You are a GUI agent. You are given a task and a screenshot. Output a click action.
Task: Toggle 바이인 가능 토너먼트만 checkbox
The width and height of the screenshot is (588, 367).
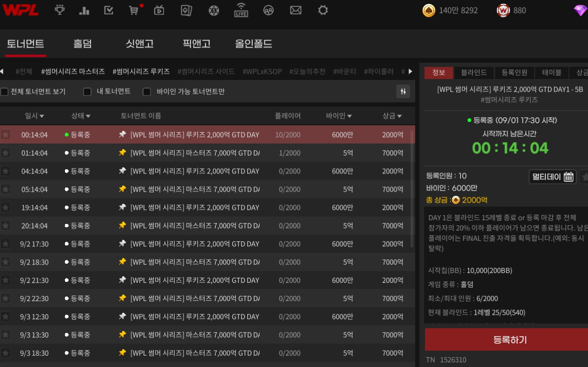pos(147,92)
